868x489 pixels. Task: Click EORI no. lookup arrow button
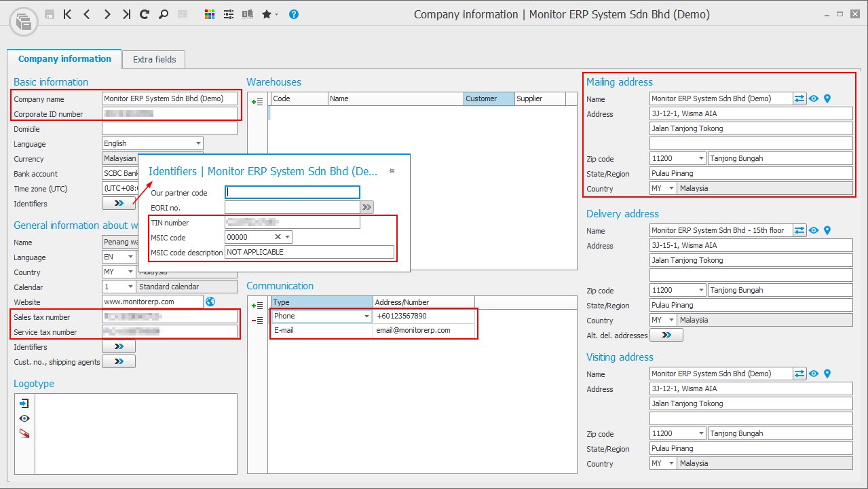[366, 208]
